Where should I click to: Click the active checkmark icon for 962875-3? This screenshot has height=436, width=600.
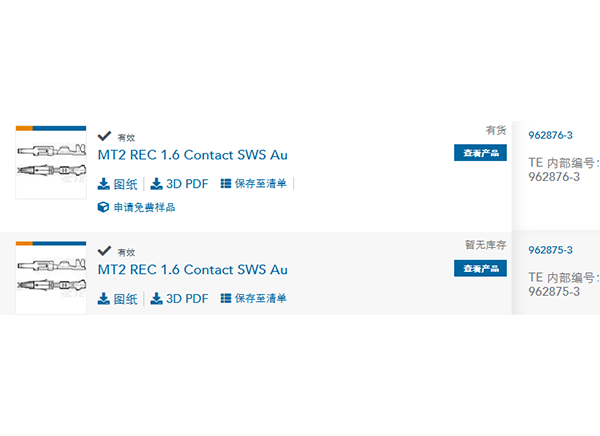pyautogui.click(x=104, y=251)
